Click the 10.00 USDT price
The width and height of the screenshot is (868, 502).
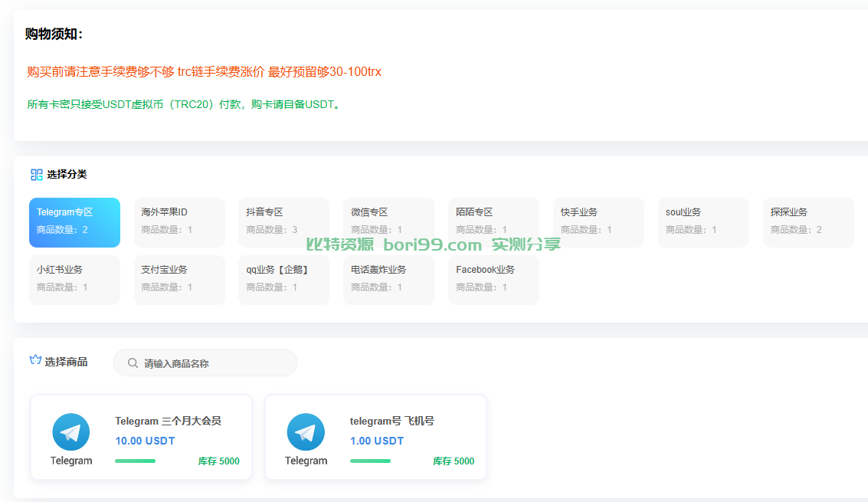(x=145, y=441)
